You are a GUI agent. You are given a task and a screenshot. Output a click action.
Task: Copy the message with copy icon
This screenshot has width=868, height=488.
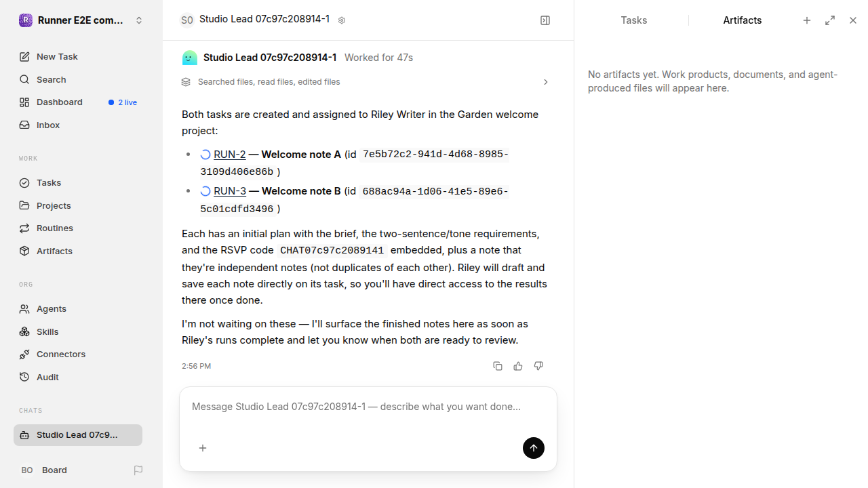(x=498, y=366)
